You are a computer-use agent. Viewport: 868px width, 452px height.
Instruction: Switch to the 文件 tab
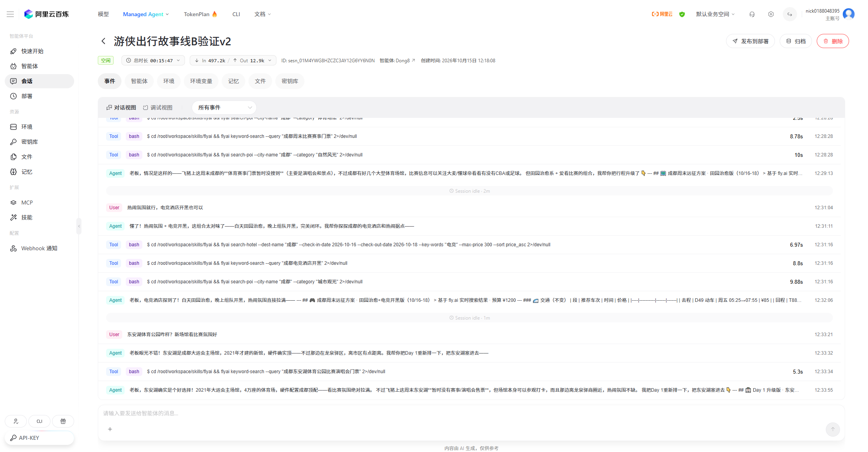[x=260, y=81]
